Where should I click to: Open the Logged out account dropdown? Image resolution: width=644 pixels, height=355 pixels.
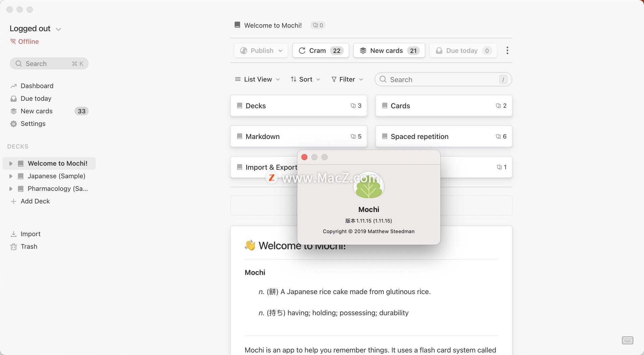tap(35, 29)
